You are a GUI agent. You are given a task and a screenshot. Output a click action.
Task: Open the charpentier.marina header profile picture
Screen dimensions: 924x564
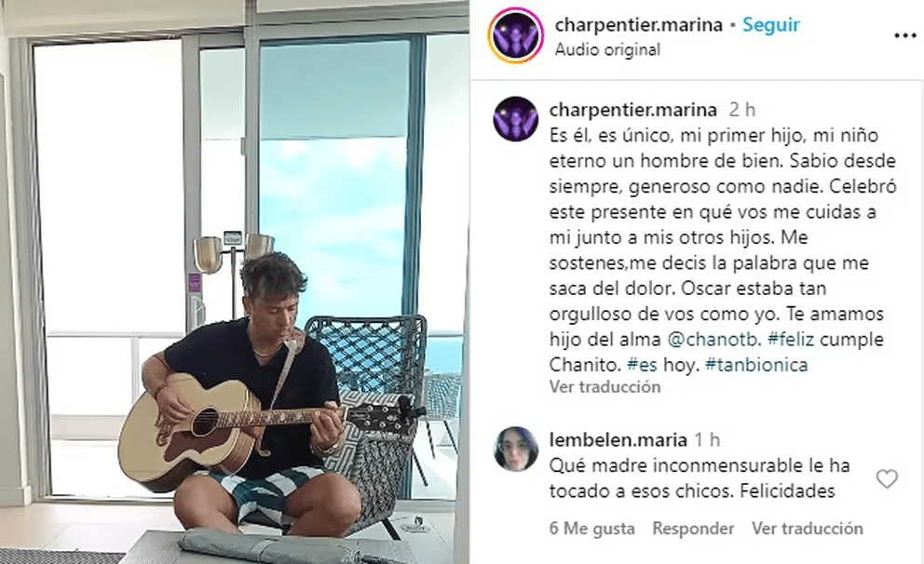[x=516, y=35]
